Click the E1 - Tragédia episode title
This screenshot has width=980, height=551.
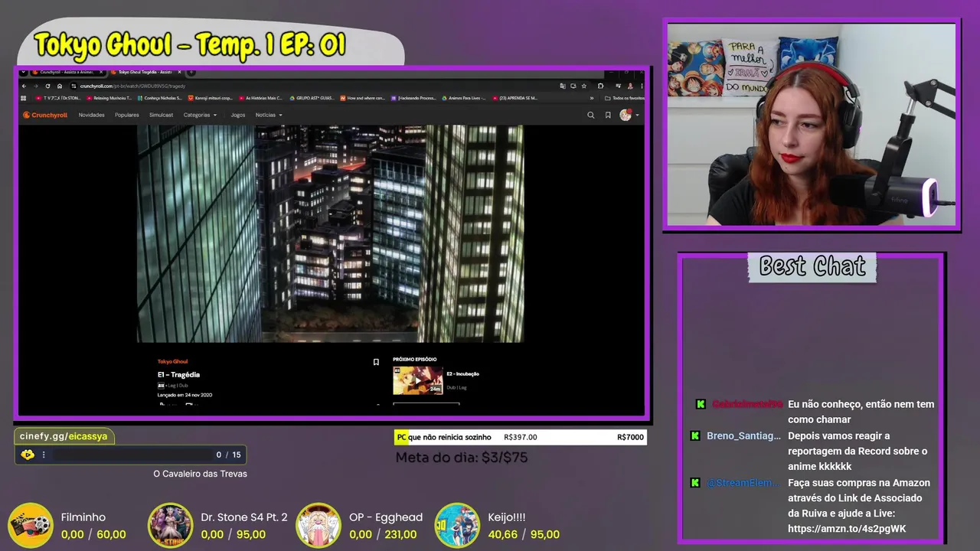[178, 374]
